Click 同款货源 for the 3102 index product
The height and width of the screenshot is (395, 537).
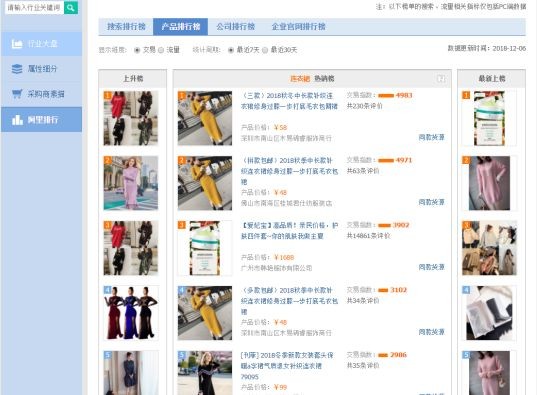click(431, 332)
